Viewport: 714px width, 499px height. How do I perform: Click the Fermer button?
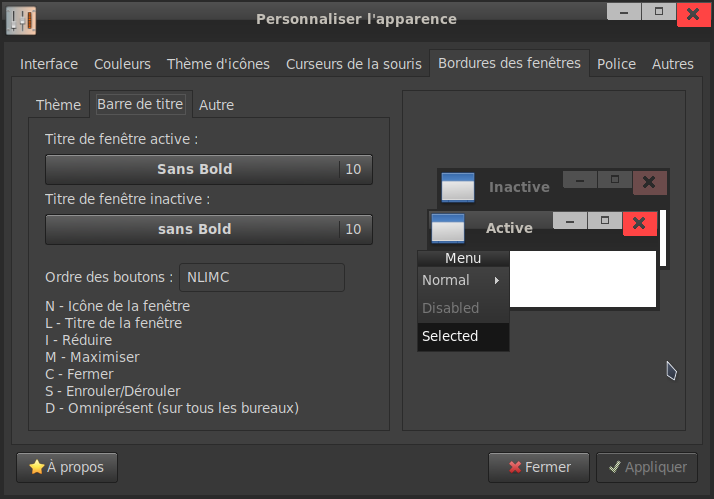click(539, 467)
